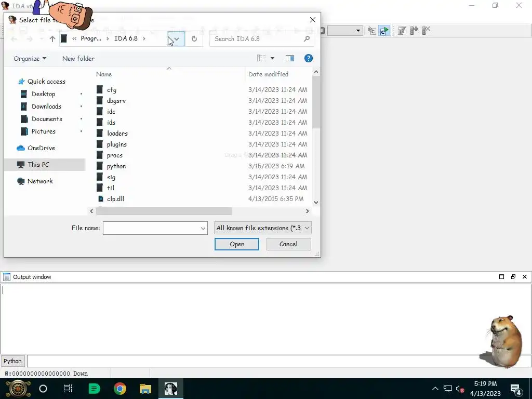Go up one folder level
Image resolution: width=532 pixels, height=399 pixels.
click(52, 38)
